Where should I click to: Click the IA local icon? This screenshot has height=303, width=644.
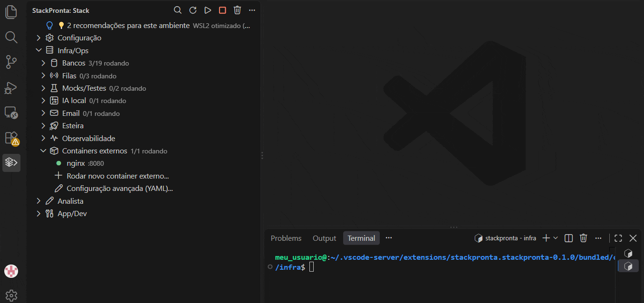[x=54, y=101]
